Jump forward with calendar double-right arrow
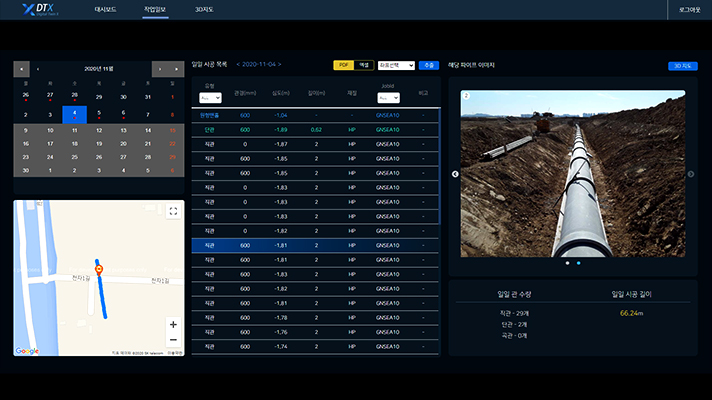 coord(176,69)
